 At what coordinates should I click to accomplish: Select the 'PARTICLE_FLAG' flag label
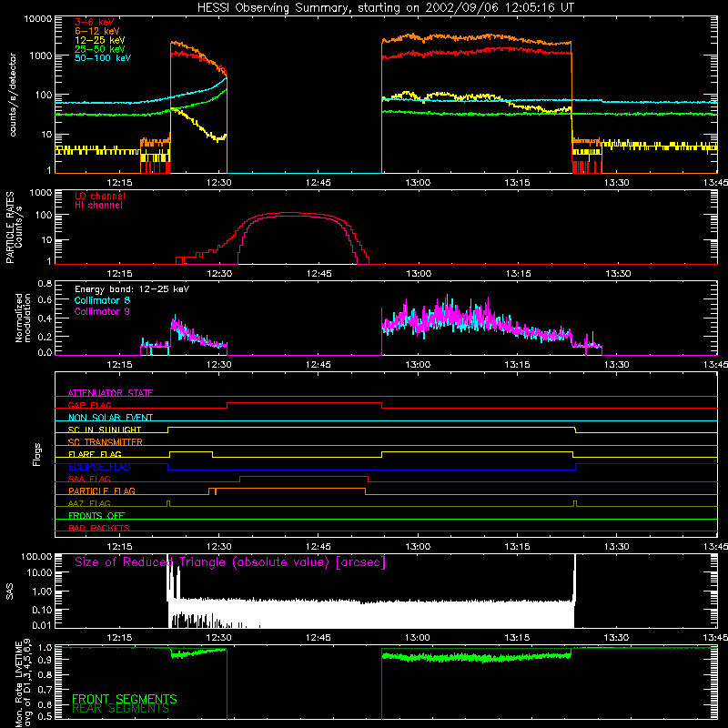[102, 490]
